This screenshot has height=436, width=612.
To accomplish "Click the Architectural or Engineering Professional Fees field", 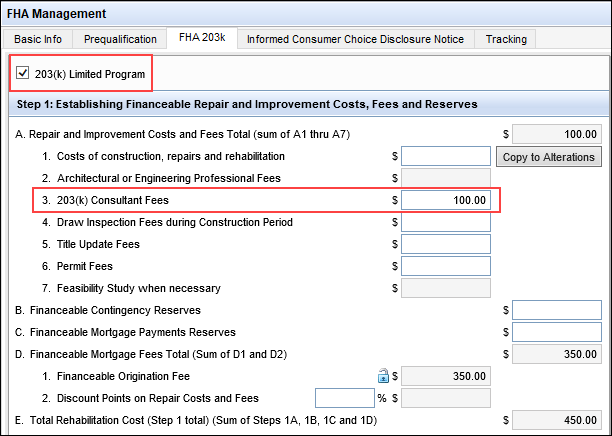I will coord(446,178).
